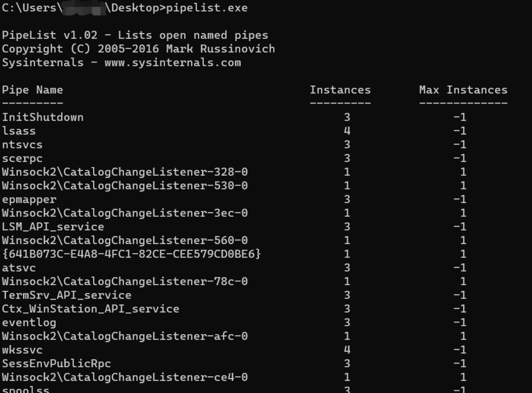Image resolution: width=532 pixels, height=393 pixels.
Task: Click the www.sysinternals.com URL text
Action: tap(173, 63)
